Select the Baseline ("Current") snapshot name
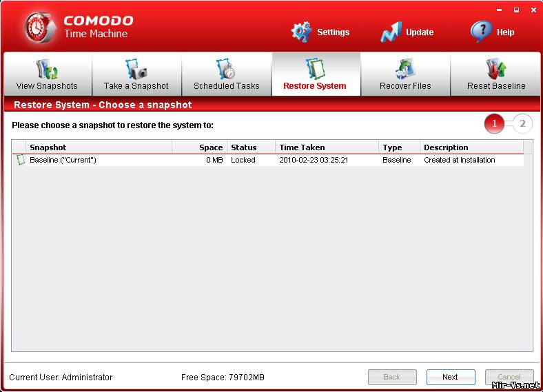The height and width of the screenshot is (392, 543). [63, 160]
